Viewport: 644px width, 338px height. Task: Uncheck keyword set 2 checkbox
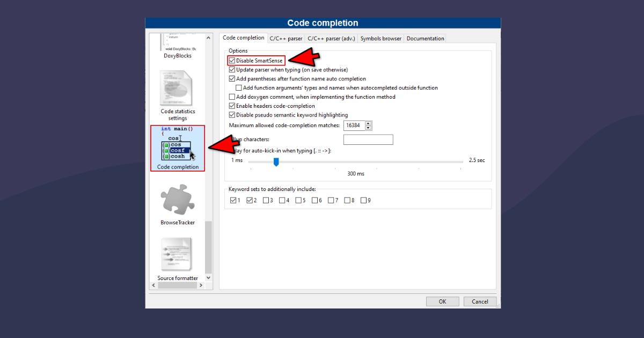point(250,201)
